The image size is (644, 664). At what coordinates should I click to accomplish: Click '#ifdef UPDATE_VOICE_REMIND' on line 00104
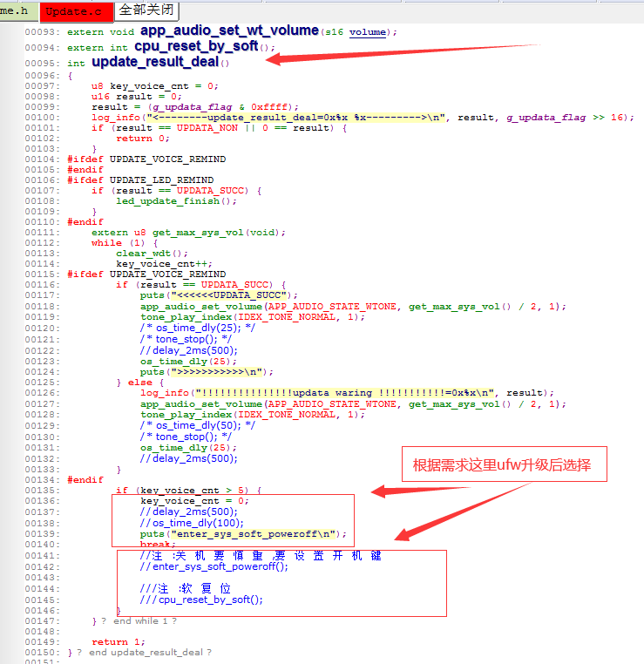click(146, 159)
